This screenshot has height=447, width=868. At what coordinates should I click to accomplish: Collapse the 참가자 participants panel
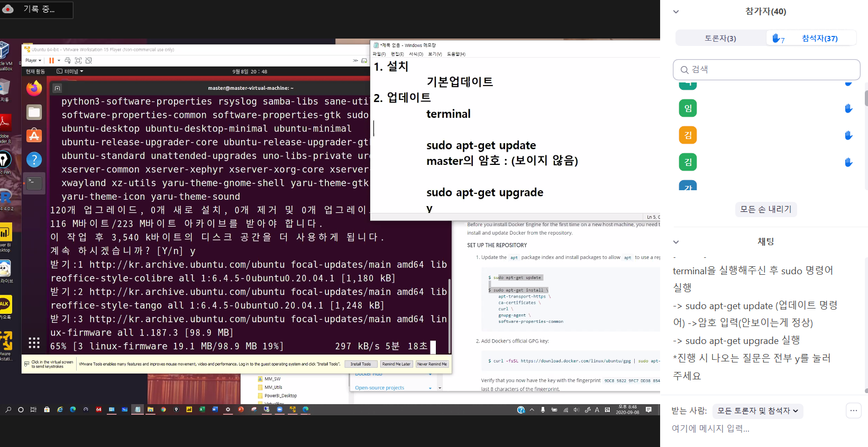pos(675,12)
